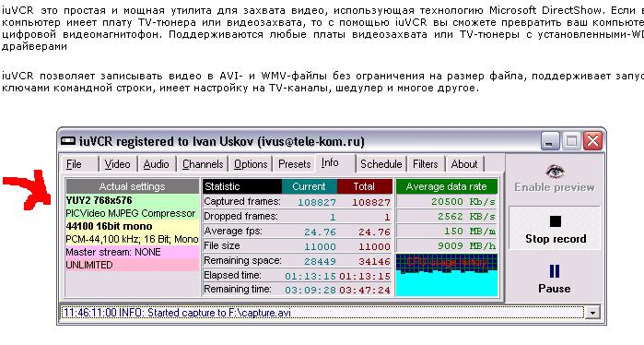Image resolution: width=644 pixels, height=345 pixels.
Task: Click the Enable preview label
Action: pyautogui.click(x=555, y=187)
